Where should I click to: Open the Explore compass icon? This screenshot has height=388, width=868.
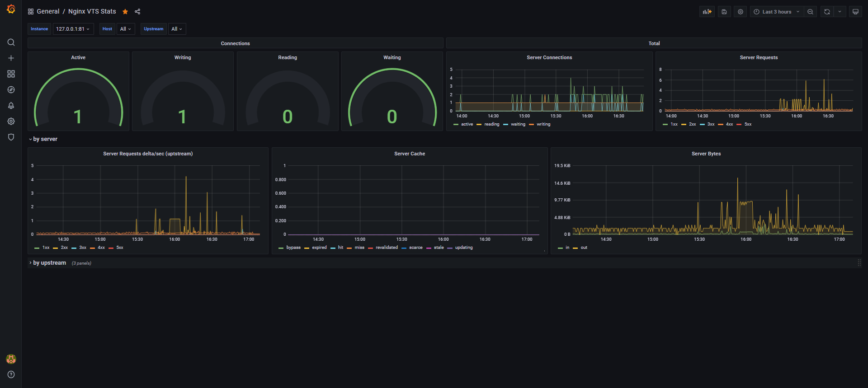(11, 90)
